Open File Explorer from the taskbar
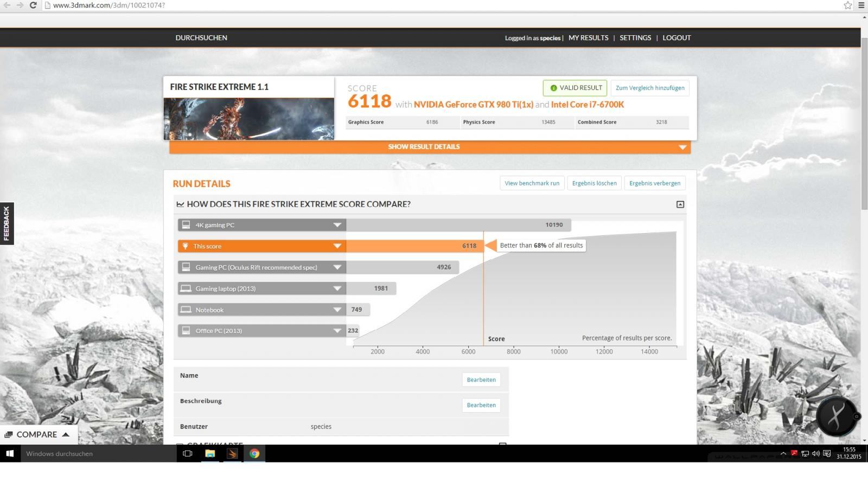 point(210,453)
